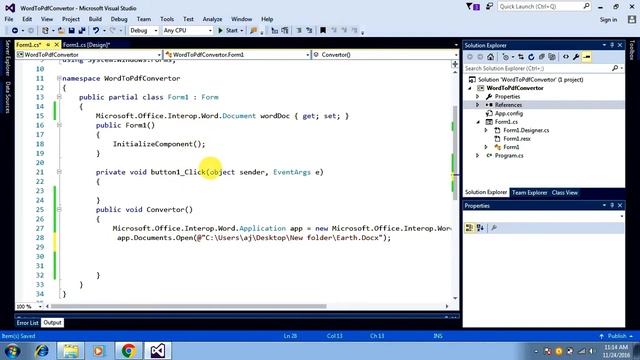
Task: Pin the Form1.cs tab
Action: point(48,44)
